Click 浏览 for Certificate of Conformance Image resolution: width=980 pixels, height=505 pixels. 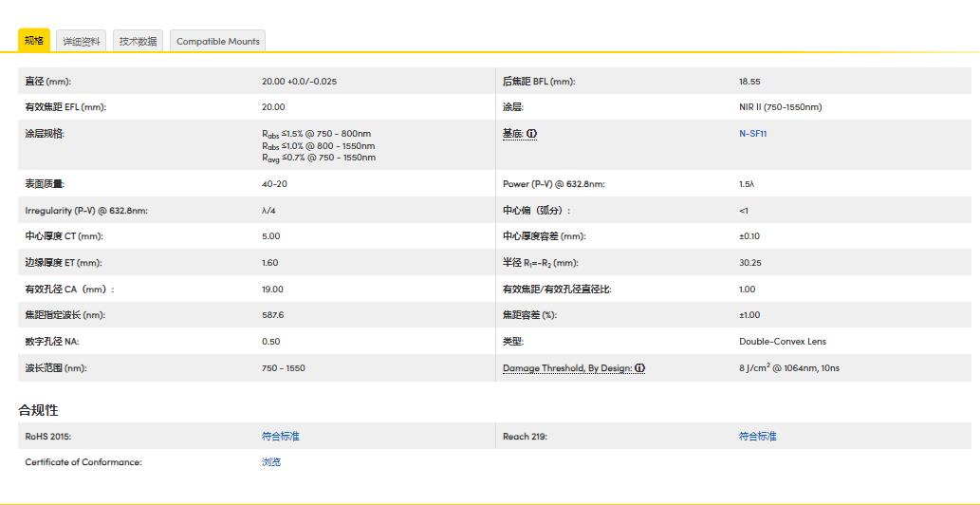pyautogui.click(x=271, y=462)
